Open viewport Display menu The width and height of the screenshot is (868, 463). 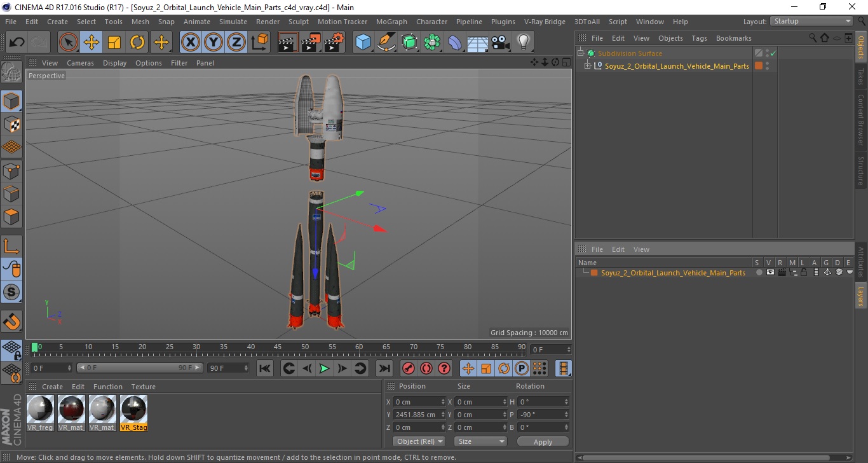tap(114, 63)
